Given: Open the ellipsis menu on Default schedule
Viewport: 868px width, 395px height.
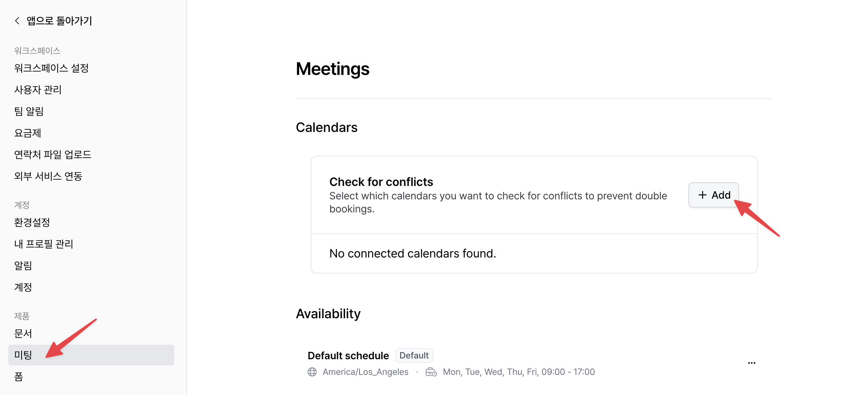Looking at the screenshot, I should point(751,362).
